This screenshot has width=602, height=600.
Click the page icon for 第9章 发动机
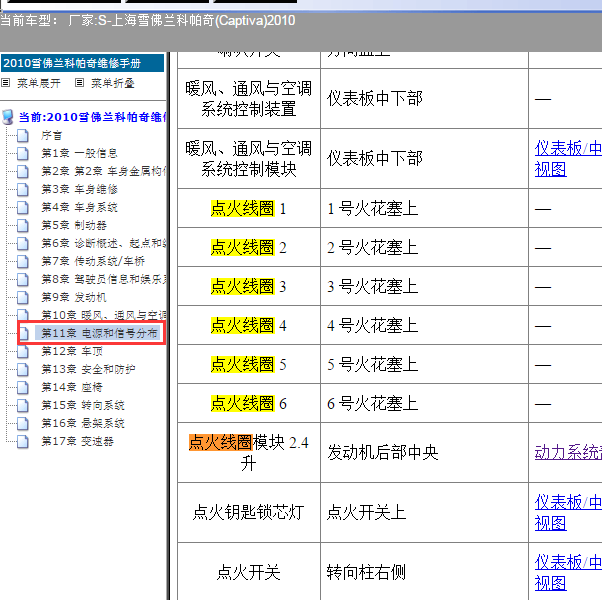[x=23, y=298]
